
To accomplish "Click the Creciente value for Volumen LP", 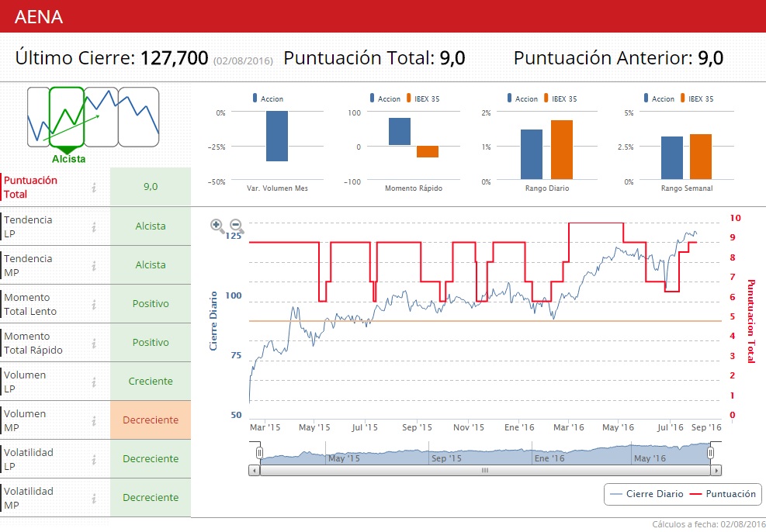I will click(x=151, y=382).
